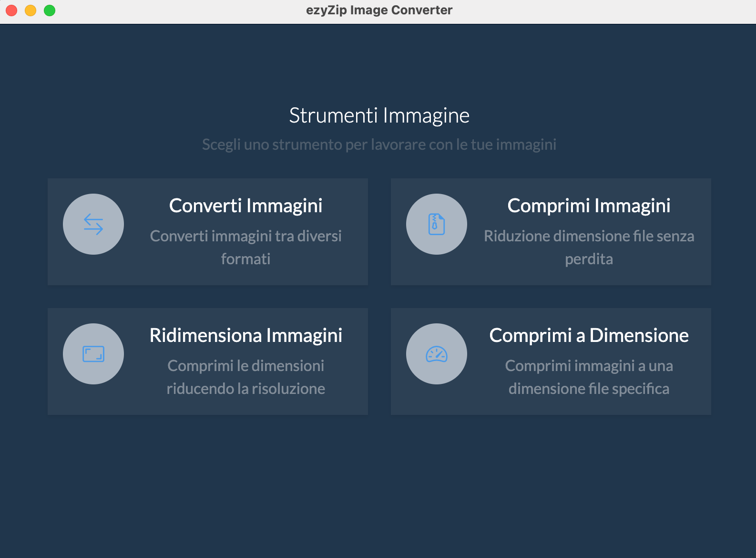Click 'Comprimi le dimensioni riducendo la risoluzione' text
Viewport: 756px width, 558px height.
[245, 377]
